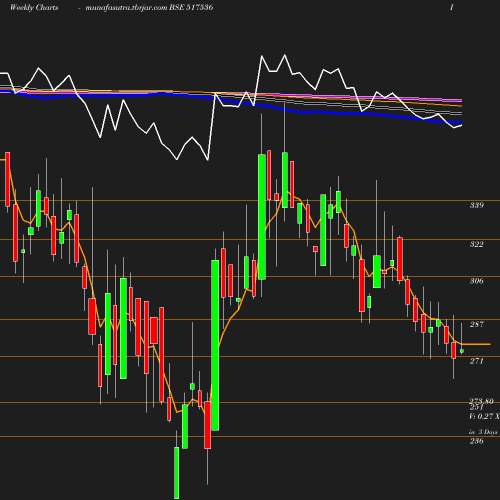Screen dimensions: 500x500
Task: Click the "V: 0.27 X" volume text
Action: coord(484,416)
